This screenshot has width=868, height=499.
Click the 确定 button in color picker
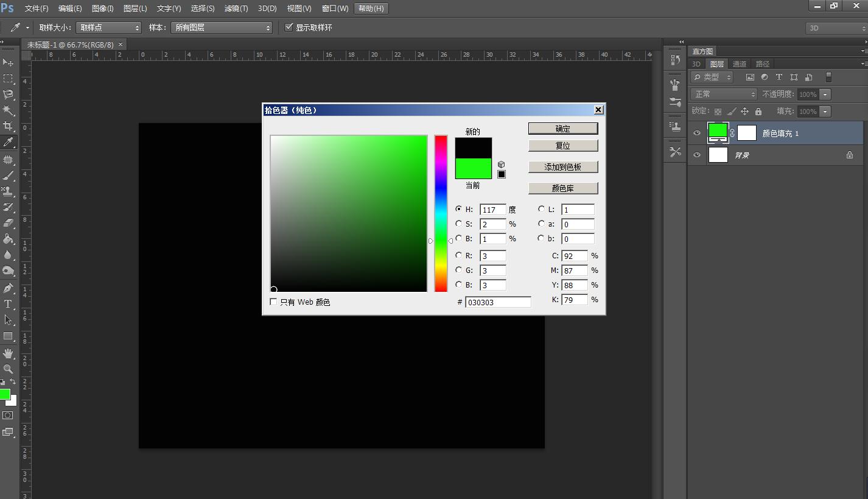point(563,129)
